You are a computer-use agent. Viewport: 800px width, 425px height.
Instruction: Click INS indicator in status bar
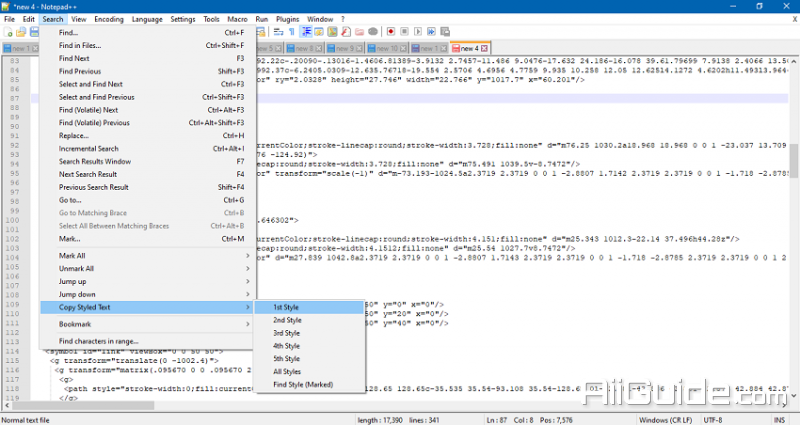pos(780,420)
